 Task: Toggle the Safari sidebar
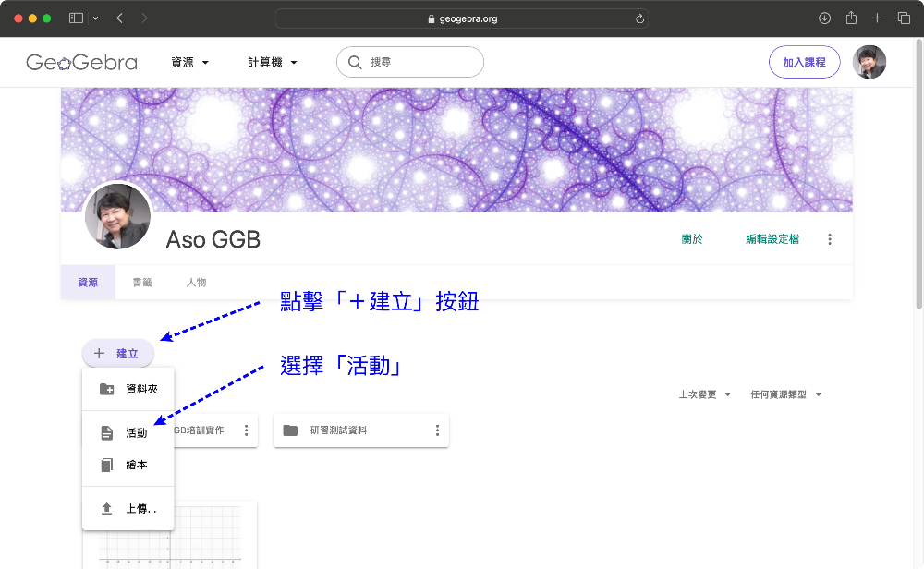pos(76,18)
